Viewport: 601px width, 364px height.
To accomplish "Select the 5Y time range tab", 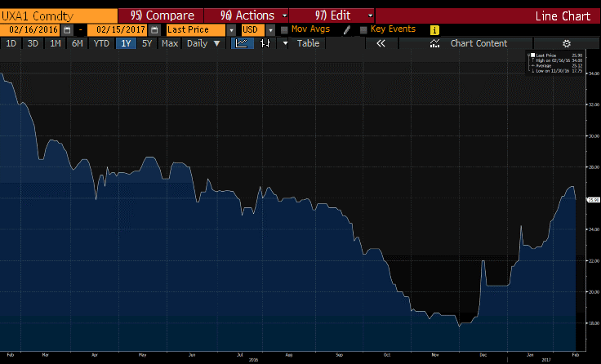I will click(147, 43).
